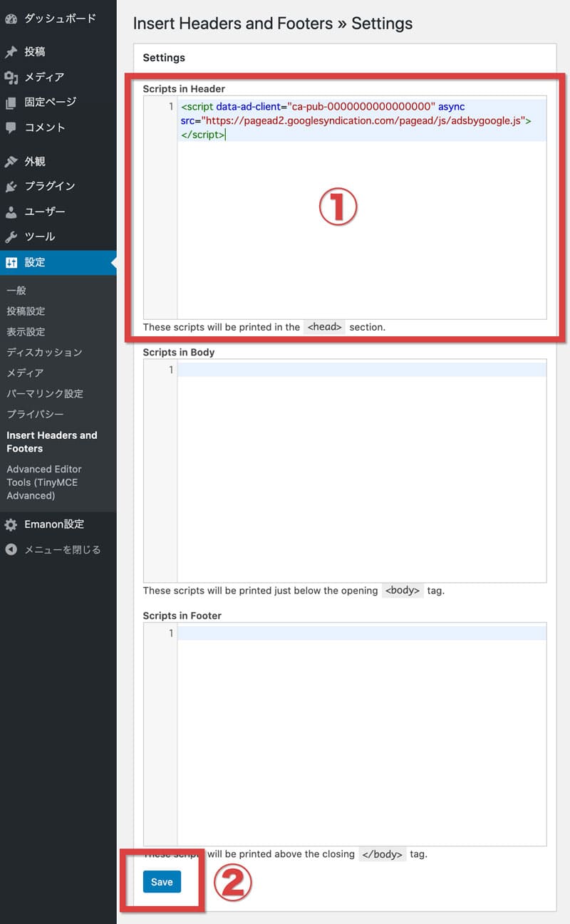Image resolution: width=570 pixels, height=924 pixels.
Task: Click the Dashboard gauge icon in sidebar
Action: [x=11, y=19]
